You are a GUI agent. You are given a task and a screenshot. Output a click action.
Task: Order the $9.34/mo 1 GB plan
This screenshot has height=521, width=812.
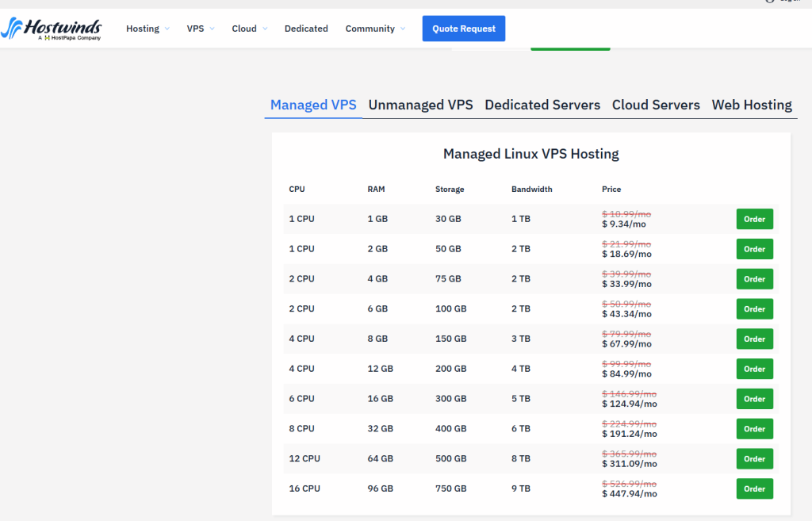(x=755, y=219)
